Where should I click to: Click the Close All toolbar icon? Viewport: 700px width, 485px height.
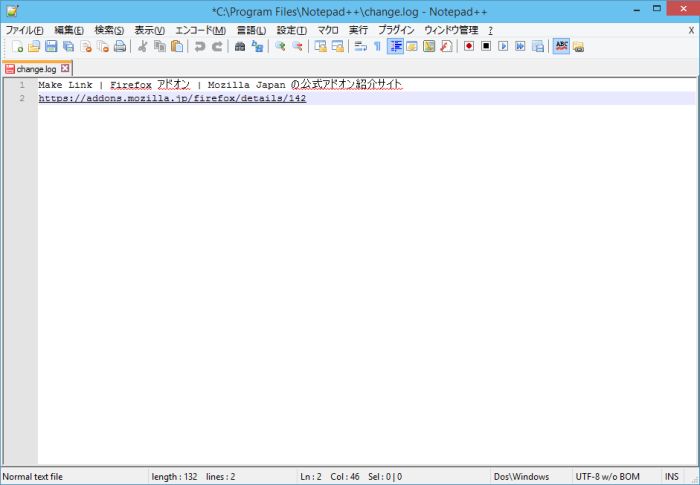103,46
